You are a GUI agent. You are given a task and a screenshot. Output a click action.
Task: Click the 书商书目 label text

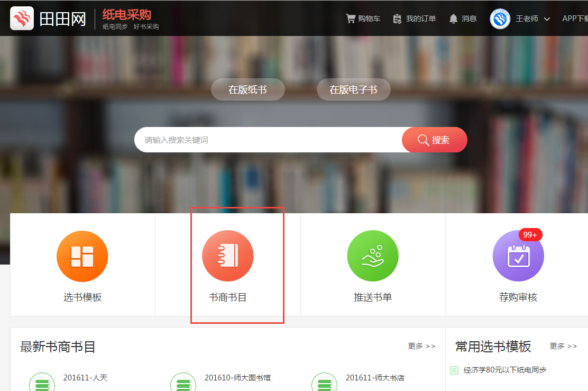[227, 297]
